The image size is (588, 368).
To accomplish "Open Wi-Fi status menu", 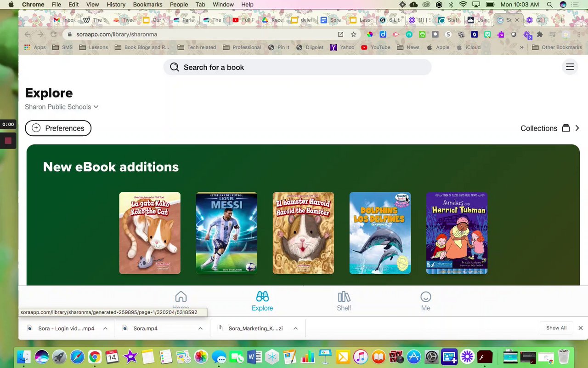I will click(x=463, y=5).
